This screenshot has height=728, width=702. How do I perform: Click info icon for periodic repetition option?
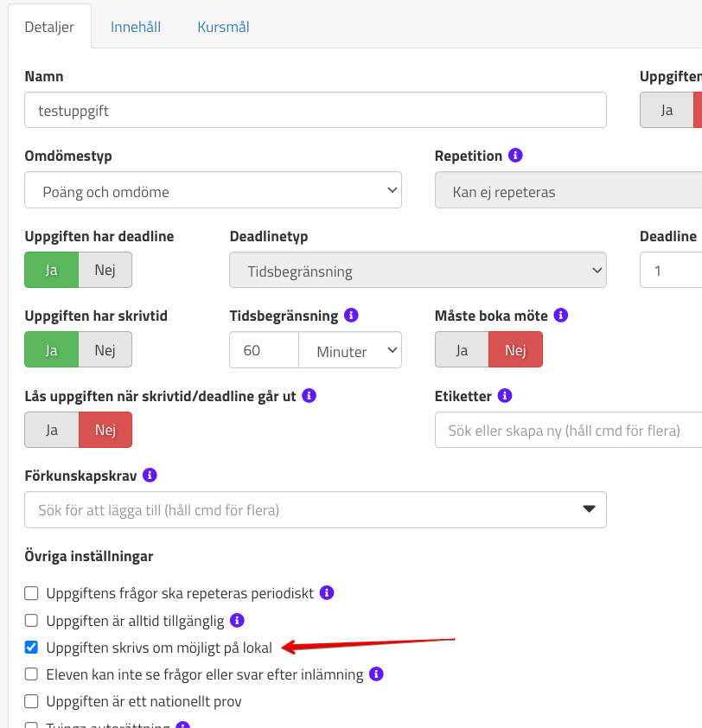click(x=327, y=593)
